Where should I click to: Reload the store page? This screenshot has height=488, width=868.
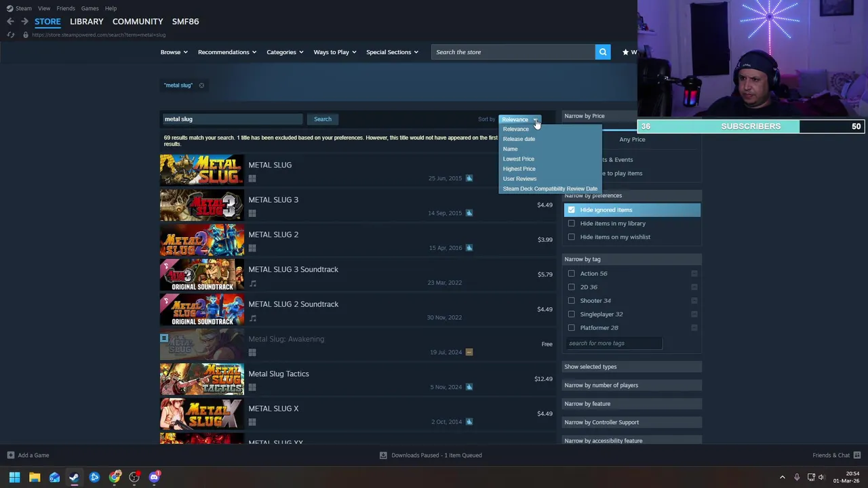point(10,35)
